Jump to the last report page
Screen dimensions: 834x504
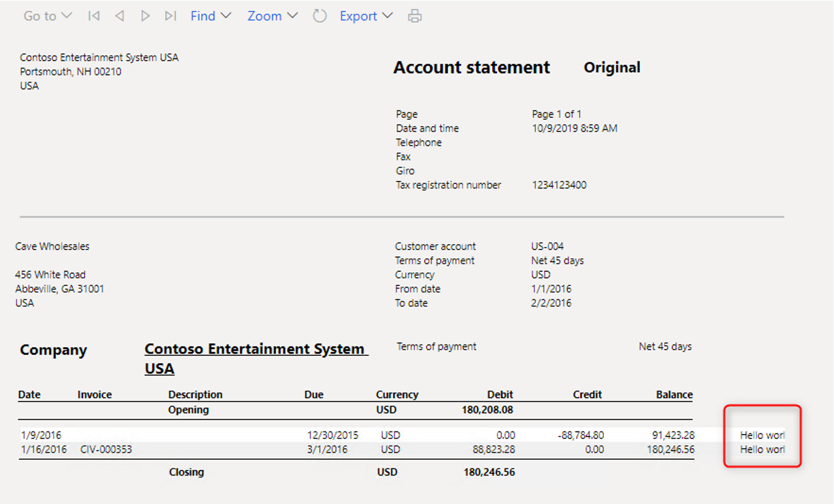pyautogui.click(x=170, y=16)
